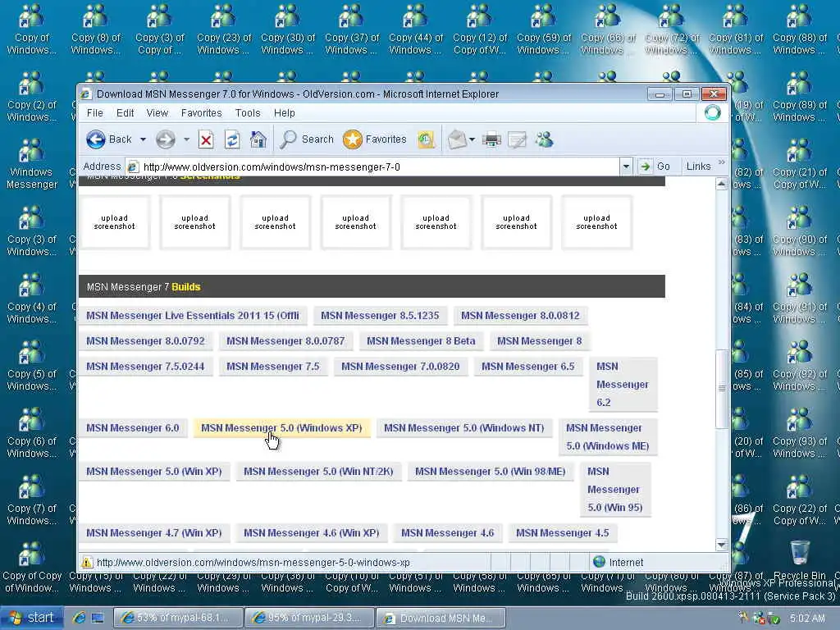Open the History toolbar icon
Viewport: 840px width, 630px height.
[x=426, y=139]
